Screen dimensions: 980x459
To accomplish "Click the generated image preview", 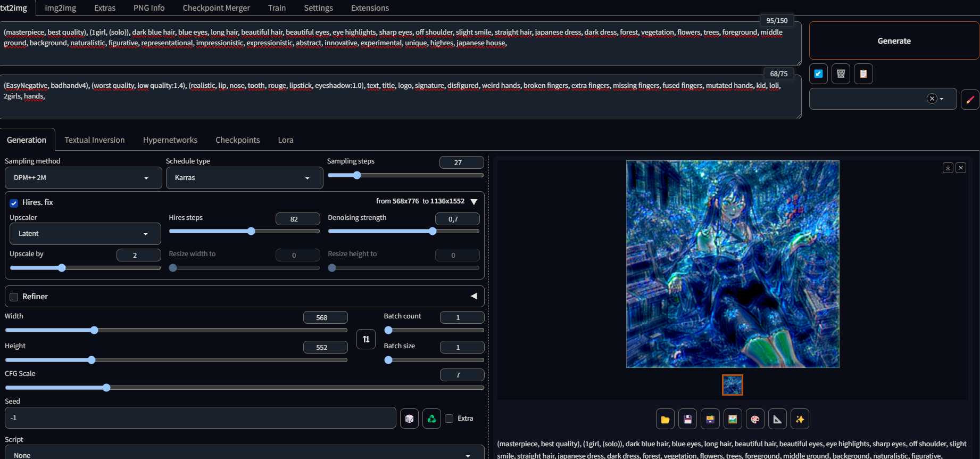I will (x=733, y=264).
